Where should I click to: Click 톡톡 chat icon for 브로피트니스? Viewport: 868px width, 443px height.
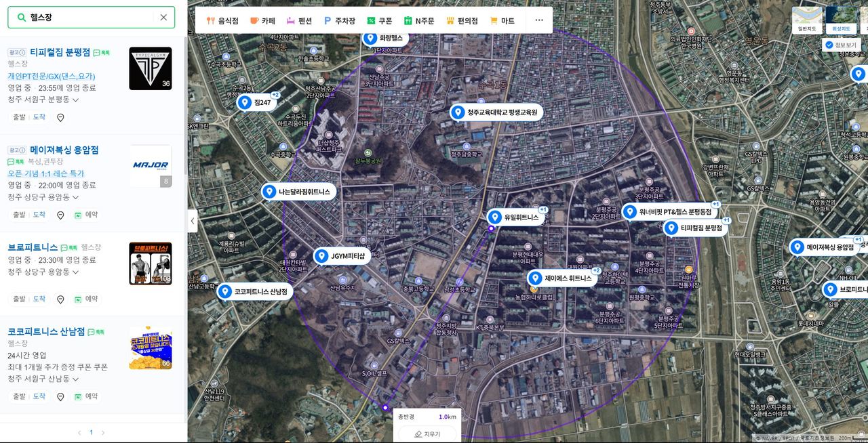point(69,248)
